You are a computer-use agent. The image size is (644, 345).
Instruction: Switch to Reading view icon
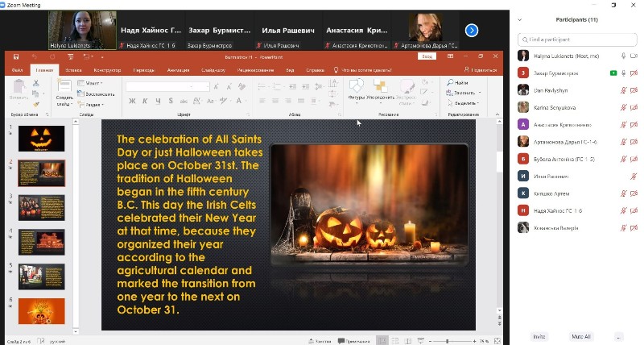[408, 341]
